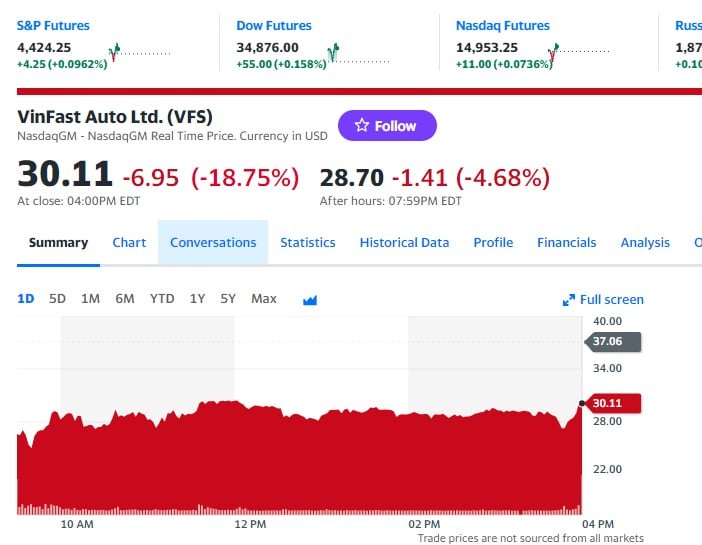
Task: Click the Dow Futures mini sparkline chart
Action: click(358, 52)
